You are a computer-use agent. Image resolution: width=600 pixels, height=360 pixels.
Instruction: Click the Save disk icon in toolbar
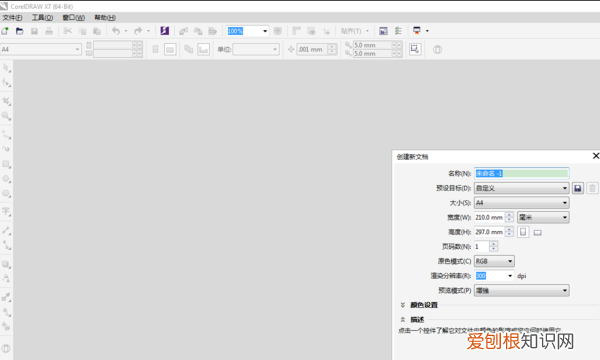34,31
